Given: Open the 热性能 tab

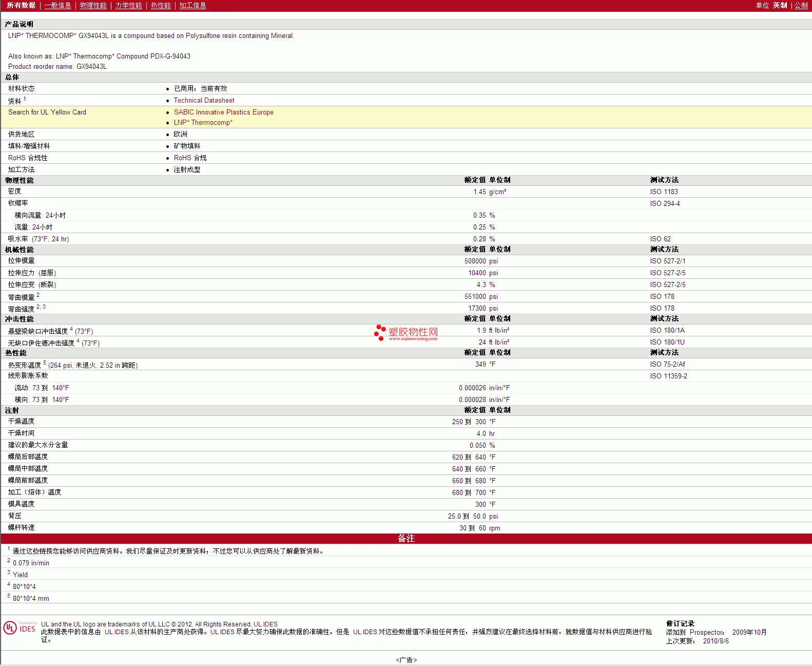Looking at the screenshot, I should pyautogui.click(x=161, y=5).
